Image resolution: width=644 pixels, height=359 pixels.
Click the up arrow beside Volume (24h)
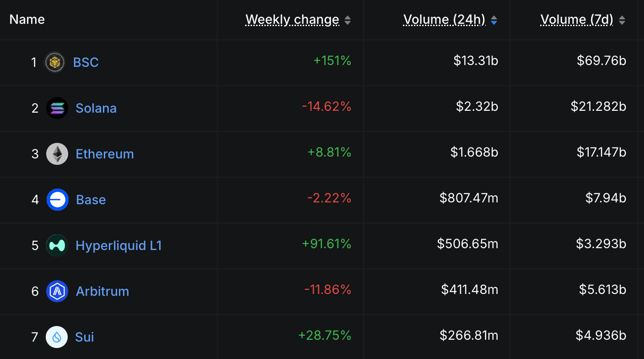click(494, 17)
